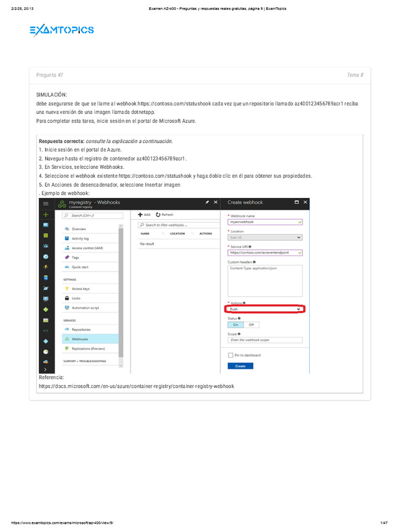Viewport: 399px width, 532px height.
Task: Click the lightning bolt Function Apps icon
Action: click(x=46, y=267)
